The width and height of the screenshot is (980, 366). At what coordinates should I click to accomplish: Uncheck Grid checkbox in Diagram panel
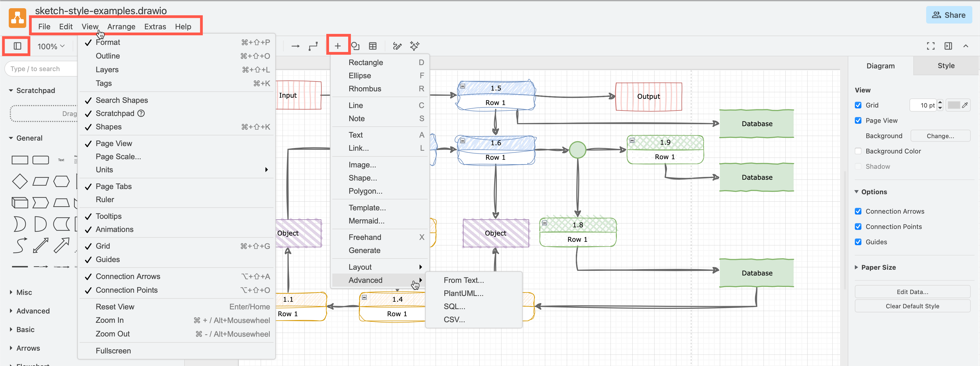858,105
